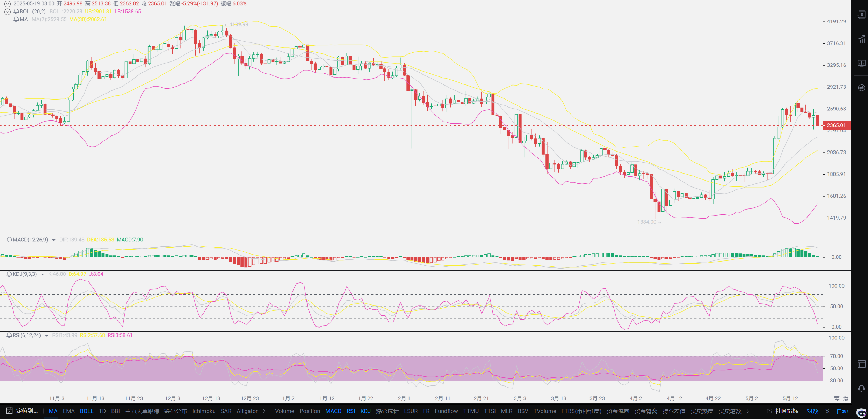The height and width of the screenshot is (419, 868).
Task: Toggle the 筹码分布 indicator
Action: click(176, 411)
